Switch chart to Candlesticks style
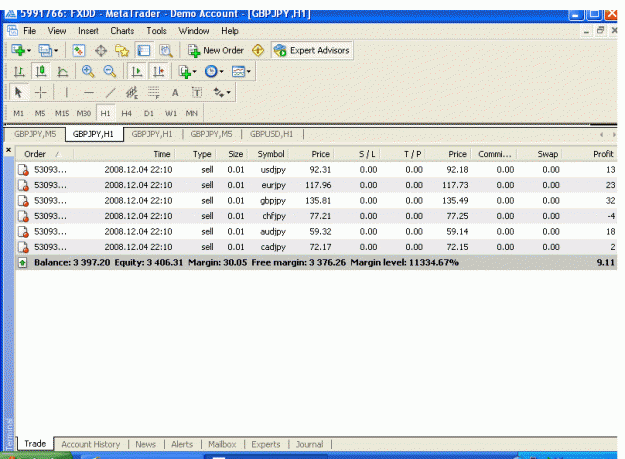This screenshot has height=459, width=625. [41, 72]
